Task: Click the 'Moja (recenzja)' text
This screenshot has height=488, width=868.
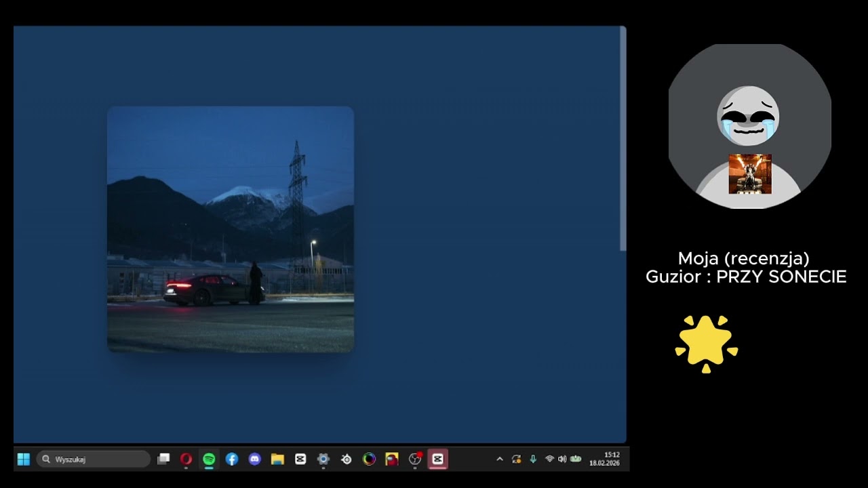Action: coord(744,258)
